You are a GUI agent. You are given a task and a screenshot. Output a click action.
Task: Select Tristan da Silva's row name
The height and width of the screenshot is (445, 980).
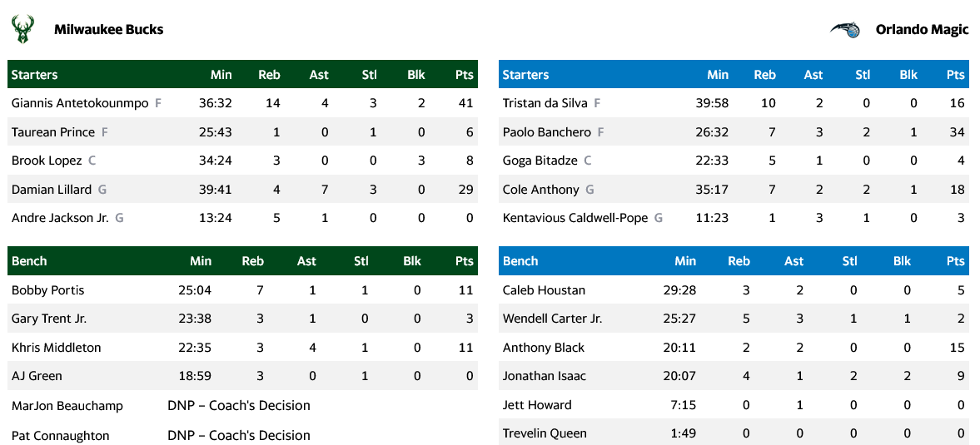coord(545,103)
